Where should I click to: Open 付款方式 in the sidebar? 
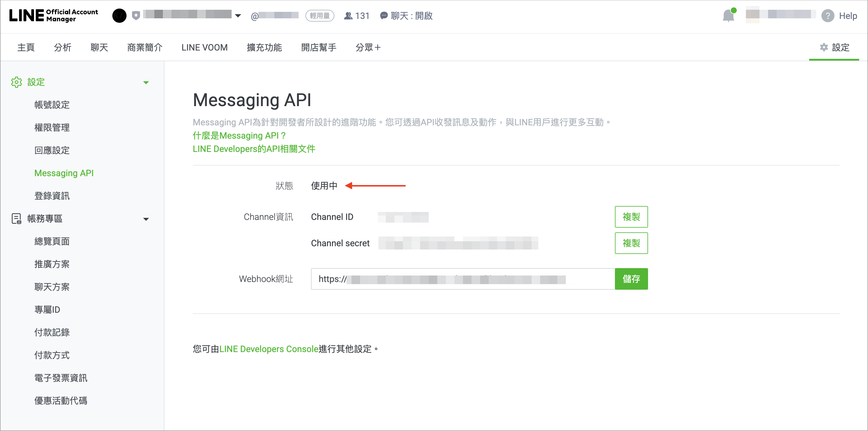coord(52,355)
